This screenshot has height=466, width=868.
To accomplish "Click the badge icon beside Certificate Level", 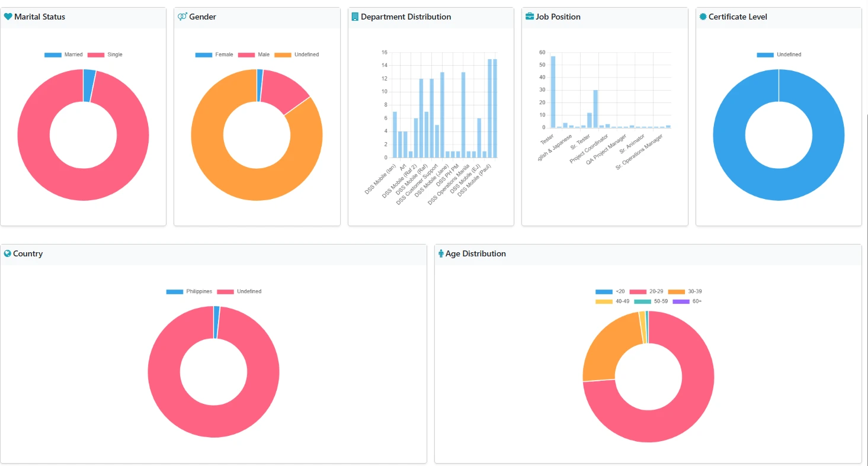I will coord(703,17).
